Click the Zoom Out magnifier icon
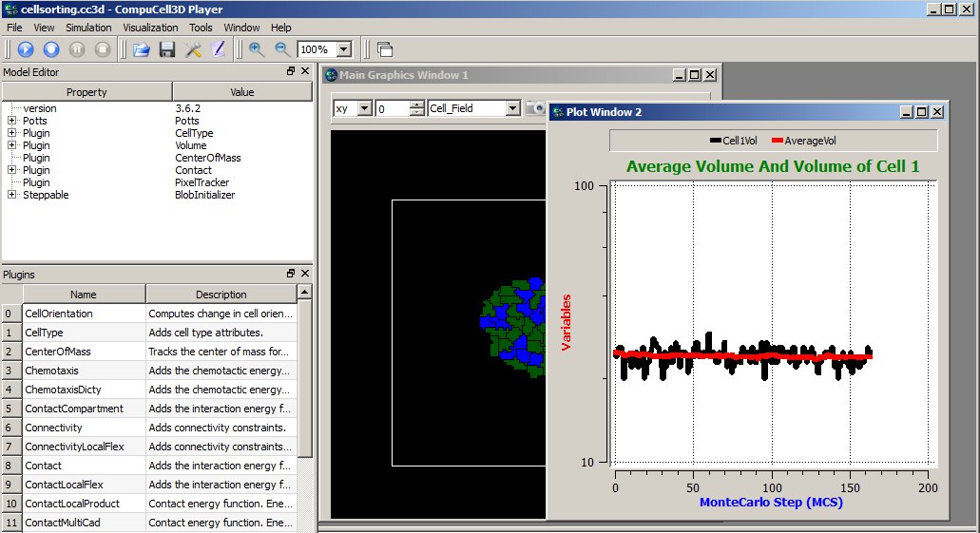The width and height of the screenshot is (980, 533). click(282, 49)
